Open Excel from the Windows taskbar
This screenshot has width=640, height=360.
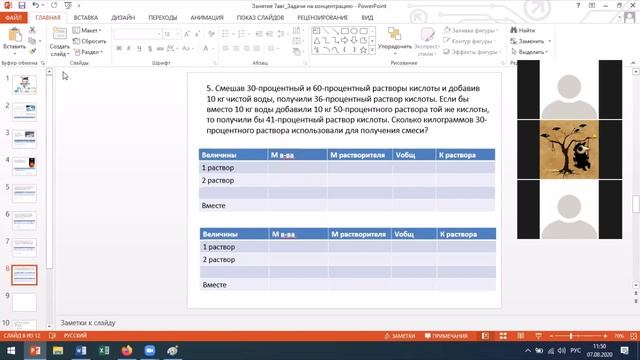(x=104, y=351)
